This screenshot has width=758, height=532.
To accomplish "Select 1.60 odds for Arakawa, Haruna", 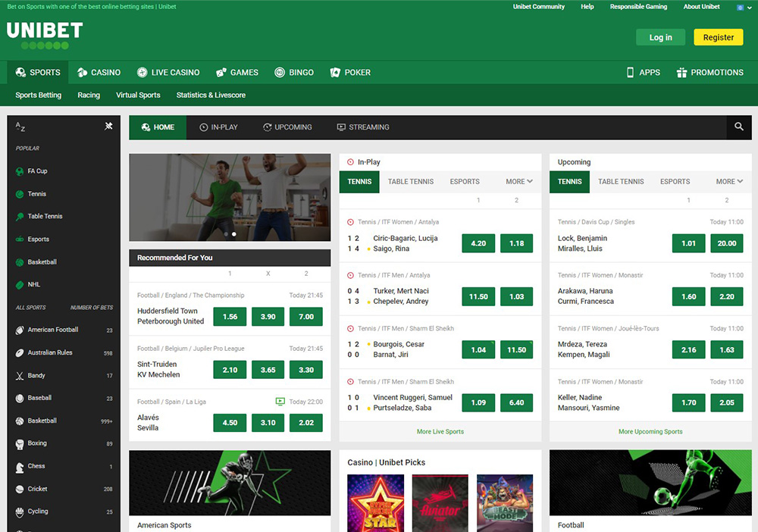I will click(688, 296).
